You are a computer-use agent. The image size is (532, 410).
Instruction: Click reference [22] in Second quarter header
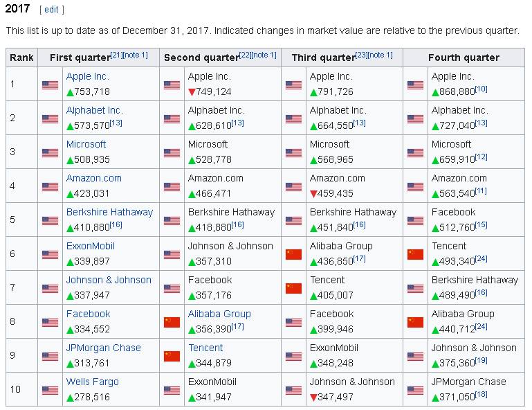click(245, 55)
